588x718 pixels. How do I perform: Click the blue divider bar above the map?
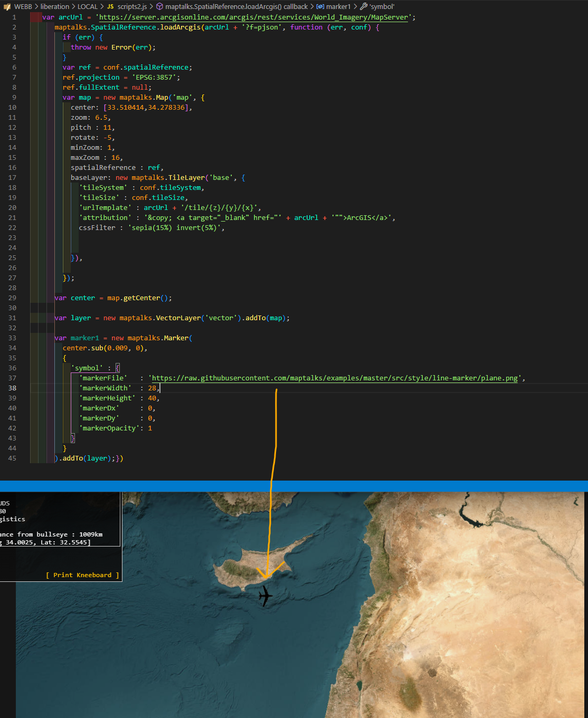click(x=294, y=484)
